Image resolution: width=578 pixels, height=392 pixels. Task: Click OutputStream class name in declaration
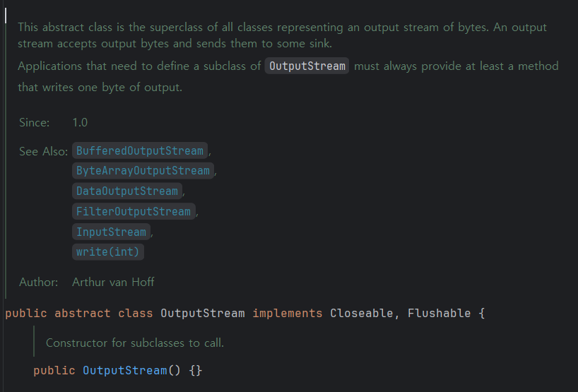tap(203, 313)
